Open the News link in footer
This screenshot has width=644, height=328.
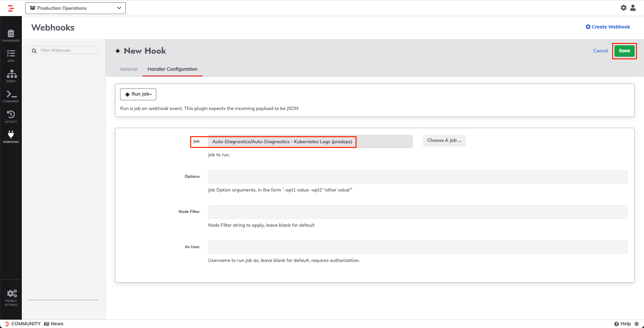pyautogui.click(x=54, y=324)
